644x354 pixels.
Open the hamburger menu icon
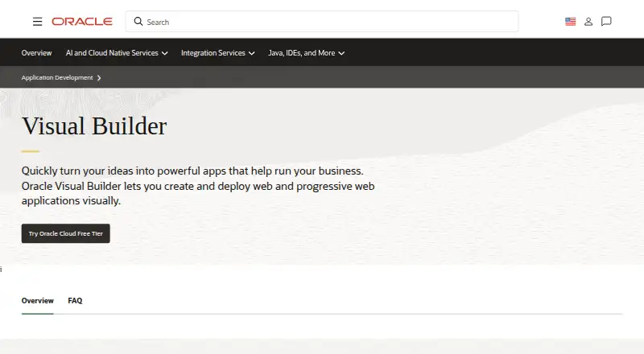pyautogui.click(x=37, y=22)
